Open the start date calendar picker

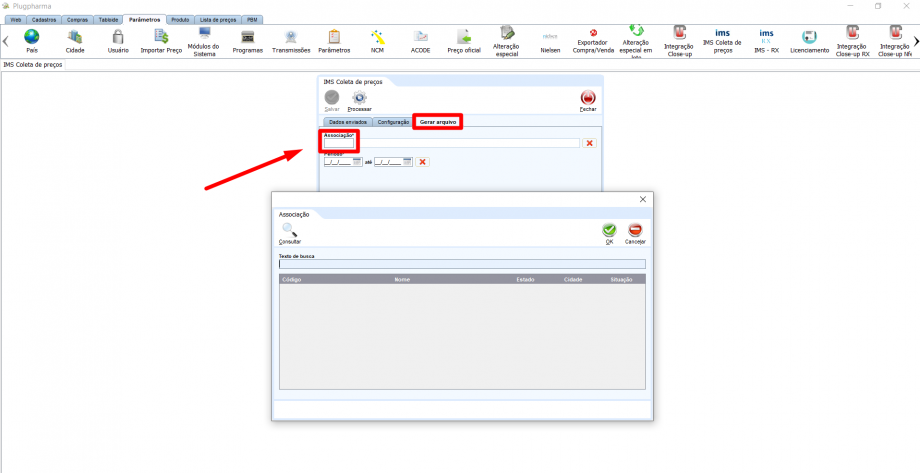pos(358,162)
